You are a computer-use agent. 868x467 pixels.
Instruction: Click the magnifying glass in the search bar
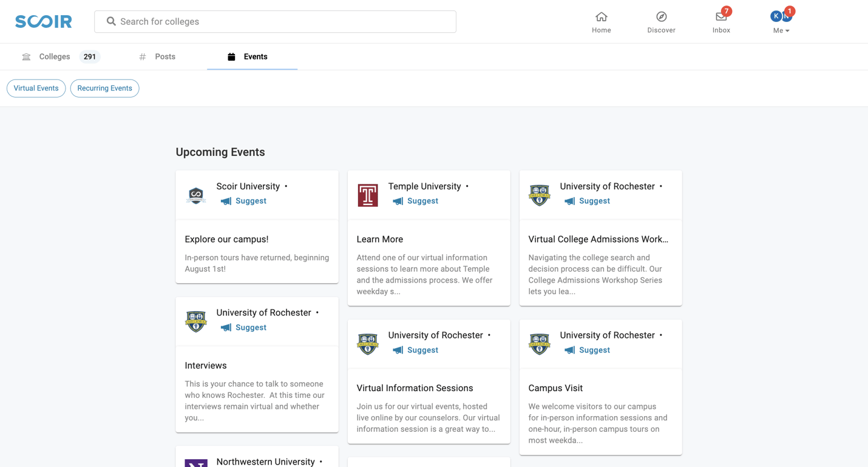pyautogui.click(x=111, y=21)
